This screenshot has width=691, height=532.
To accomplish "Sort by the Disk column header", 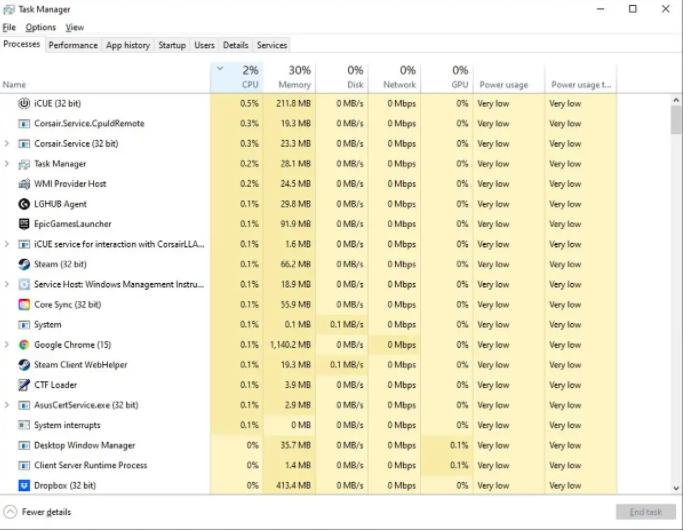I will (x=342, y=77).
